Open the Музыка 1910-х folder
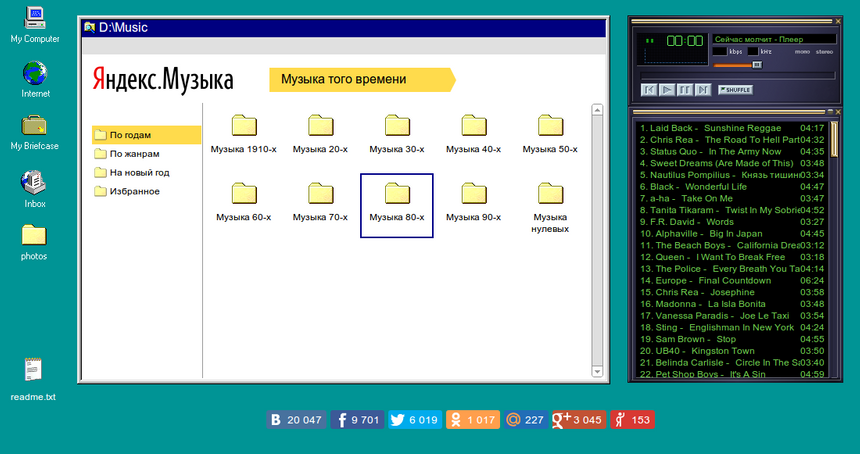 pyautogui.click(x=244, y=134)
